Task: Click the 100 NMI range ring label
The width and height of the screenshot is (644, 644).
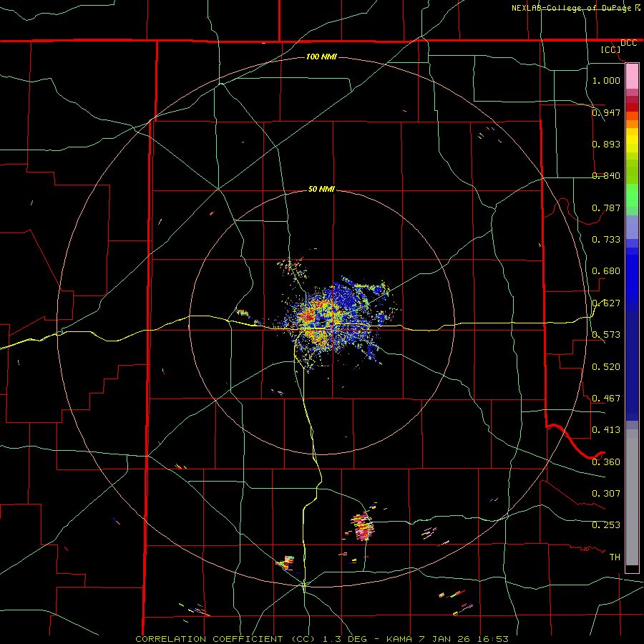Action: pyautogui.click(x=321, y=57)
